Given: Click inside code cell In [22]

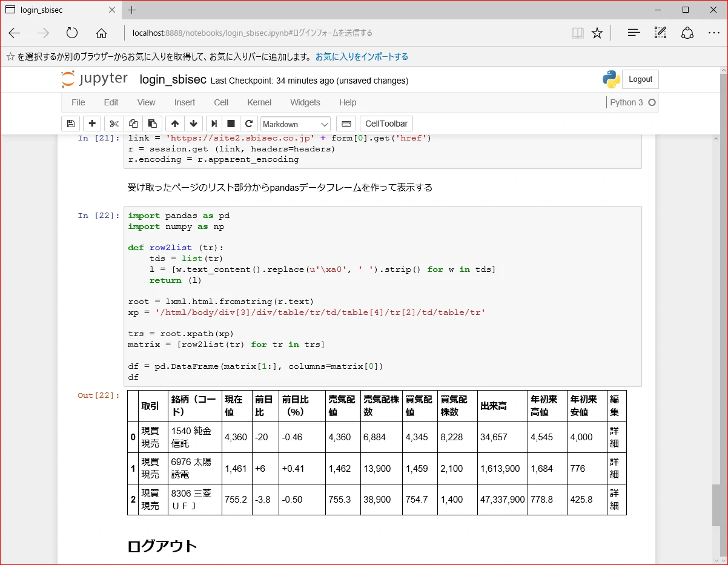Looking at the screenshot, I should (x=382, y=296).
